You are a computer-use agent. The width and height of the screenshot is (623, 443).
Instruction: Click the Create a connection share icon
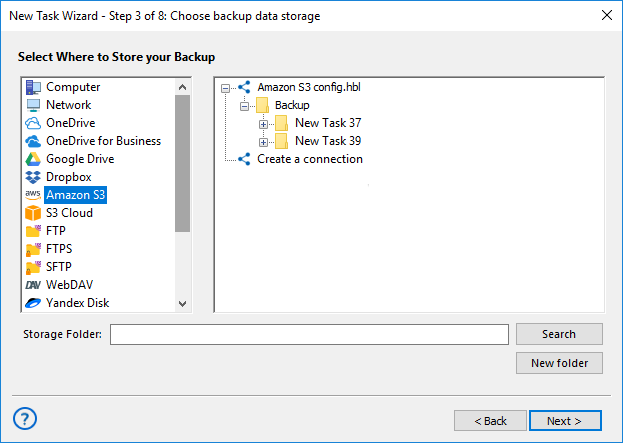click(244, 159)
